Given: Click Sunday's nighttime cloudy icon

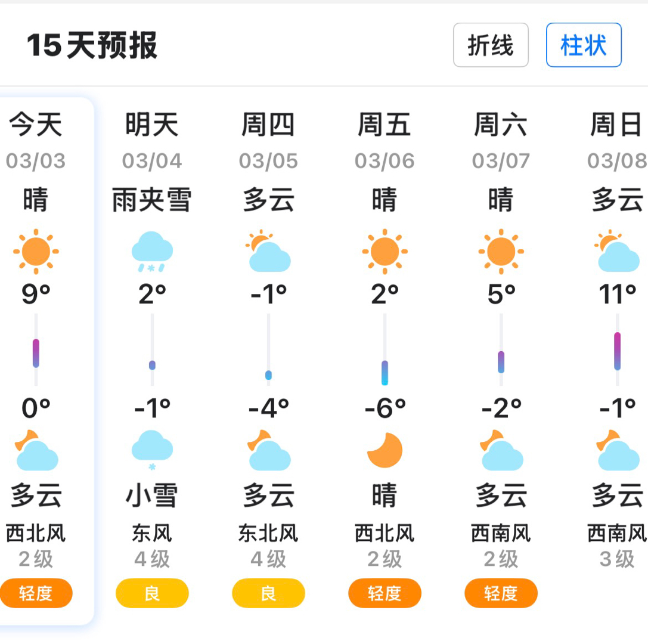Looking at the screenshot, I should point(618,450).
